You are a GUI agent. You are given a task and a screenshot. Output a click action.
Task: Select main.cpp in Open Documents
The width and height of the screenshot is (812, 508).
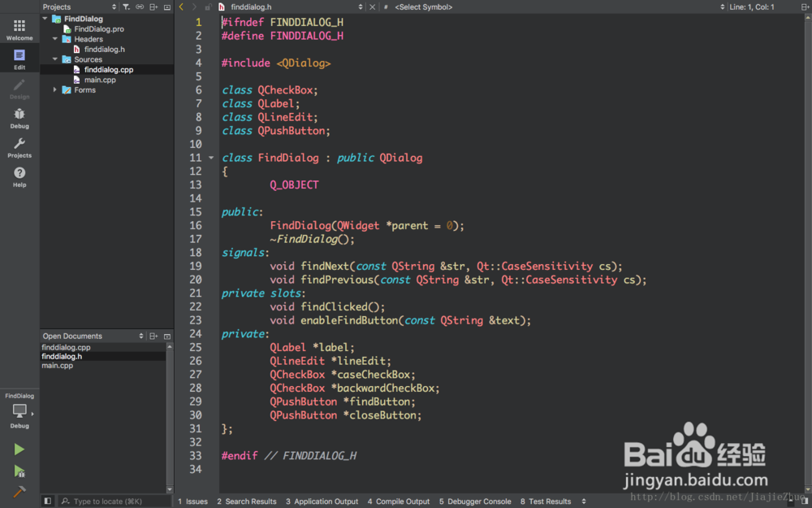(57, 366)
